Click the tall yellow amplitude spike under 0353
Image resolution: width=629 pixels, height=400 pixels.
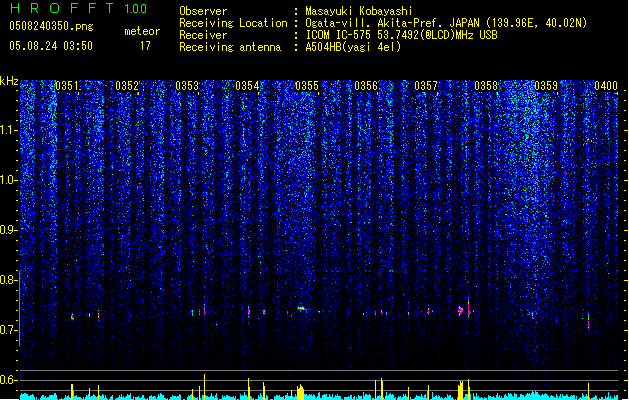coord(205,386)
